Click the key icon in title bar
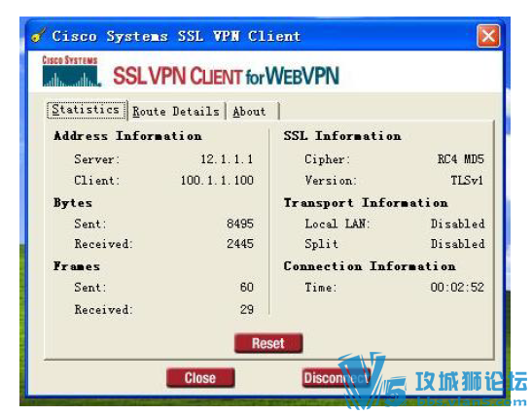Image resolution: width=532 pixels, height=415 pixels. coord(38,35)
